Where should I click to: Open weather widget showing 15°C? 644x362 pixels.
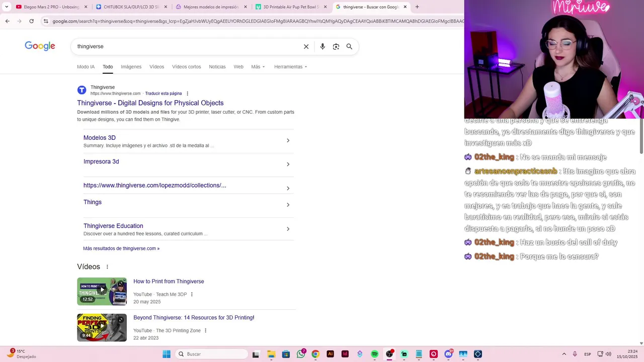tap(21, 354)
